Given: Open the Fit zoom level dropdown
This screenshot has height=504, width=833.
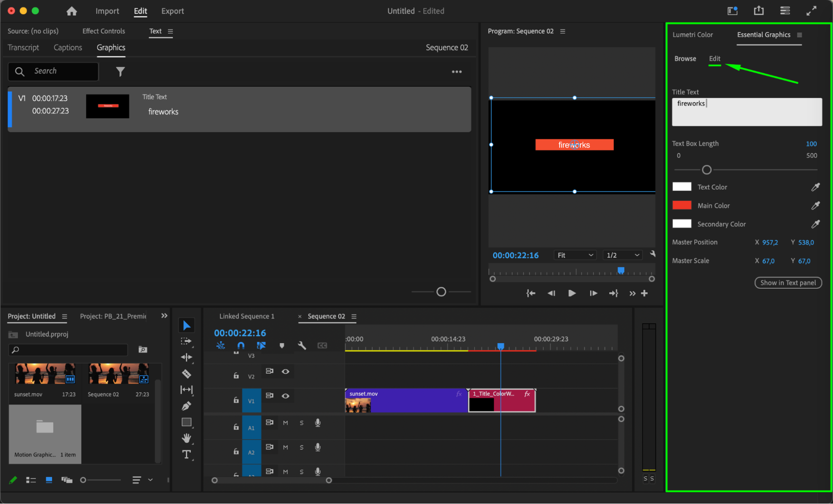Looking at the screenshot, I should pos(575,255).
